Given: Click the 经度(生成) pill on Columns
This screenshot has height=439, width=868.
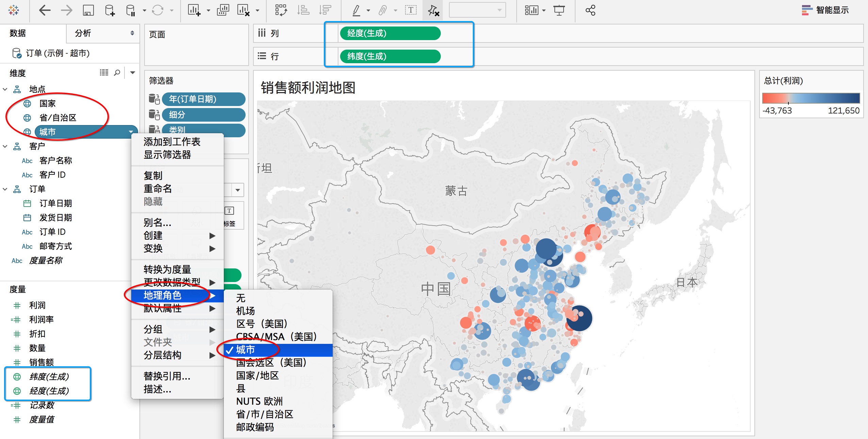Looking at the screenshot, I should 390,33.
